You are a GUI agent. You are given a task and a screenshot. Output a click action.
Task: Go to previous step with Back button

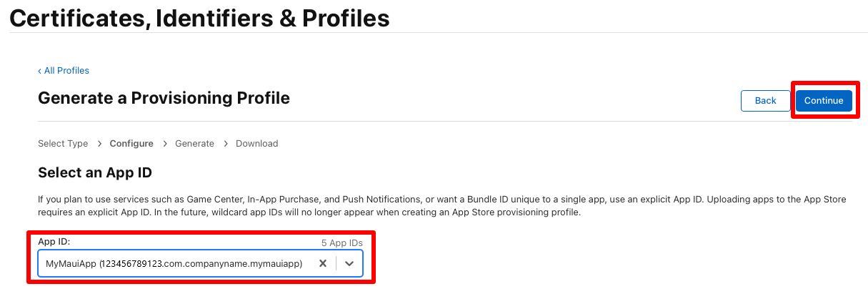pyautogui.click(x=765, y=101)
